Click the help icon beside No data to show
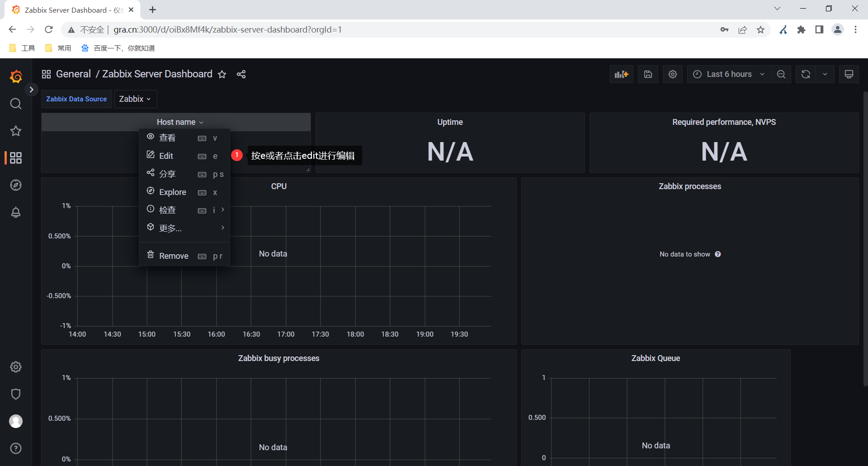The height and width of the screenshot is (466, 868). tap(718, 254)
